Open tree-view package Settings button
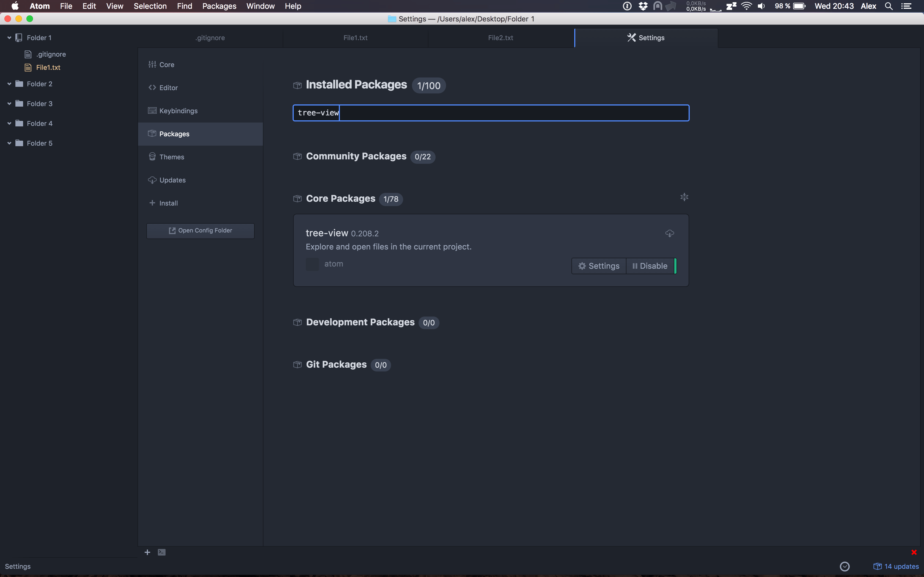924x577 pixels. 599,266
